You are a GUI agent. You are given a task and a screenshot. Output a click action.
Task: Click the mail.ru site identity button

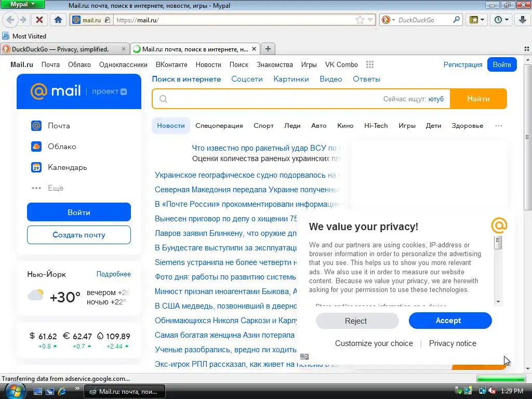pyautogui.click(x=91, y=20)
